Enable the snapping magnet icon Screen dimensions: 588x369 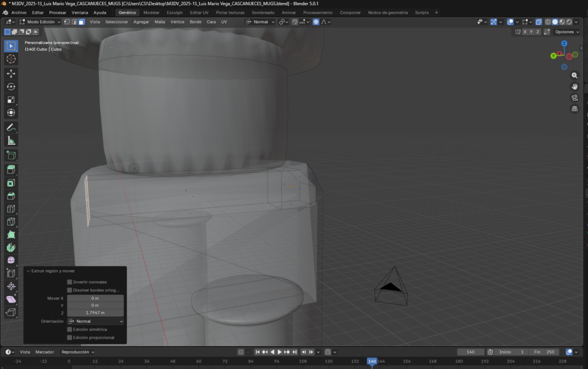(x=295, y=22)
